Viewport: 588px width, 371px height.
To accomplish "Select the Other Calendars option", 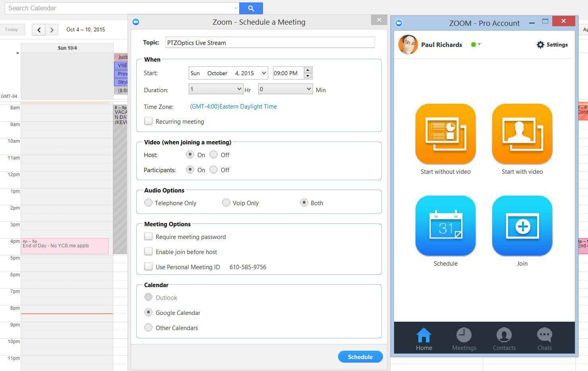I will [148, 327].
